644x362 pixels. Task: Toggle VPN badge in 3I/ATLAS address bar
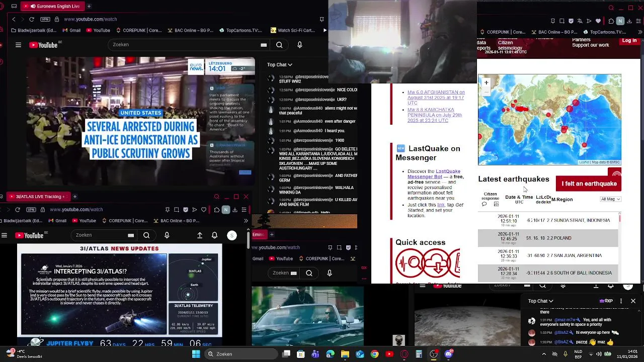tap(32, 210)
